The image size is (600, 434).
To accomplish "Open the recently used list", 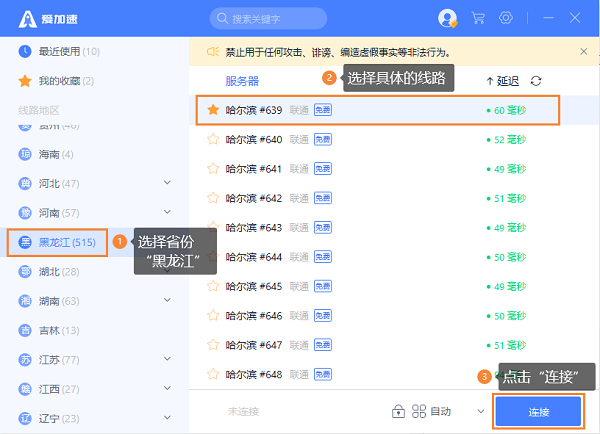I will coord(59,51).
